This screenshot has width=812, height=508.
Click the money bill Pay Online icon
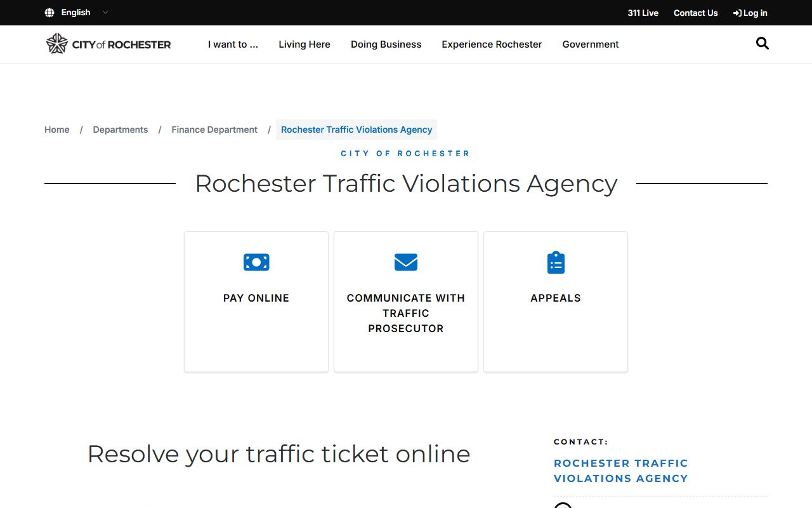(256, 262)
